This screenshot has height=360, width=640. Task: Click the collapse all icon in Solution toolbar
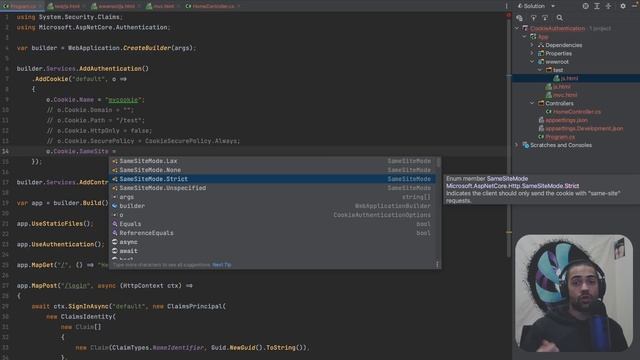608,6
